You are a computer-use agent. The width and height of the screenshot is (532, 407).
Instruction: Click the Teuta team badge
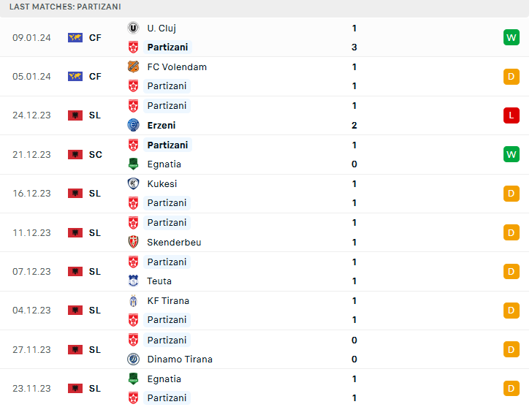pos(133,281)
